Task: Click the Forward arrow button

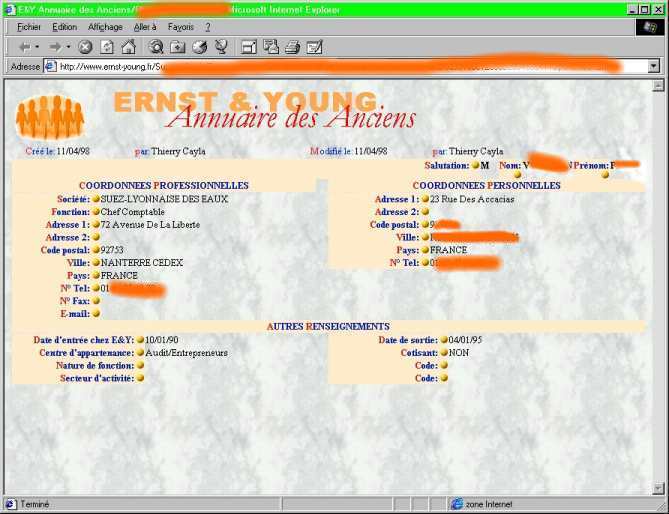Action: tap(55, 47)
